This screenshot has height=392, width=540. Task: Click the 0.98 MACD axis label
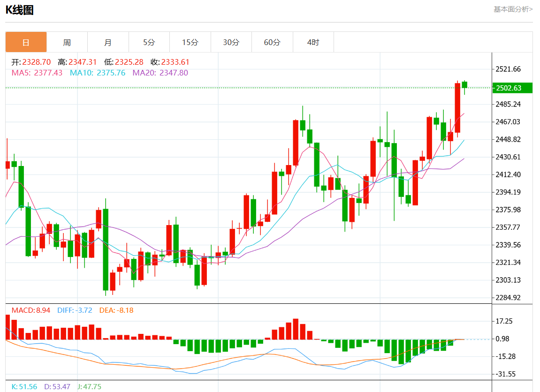click(502, 339)
